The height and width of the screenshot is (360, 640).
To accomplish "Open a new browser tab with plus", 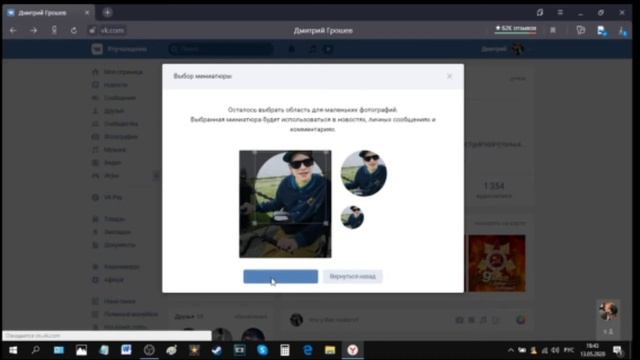I will [x=107, y=12].
